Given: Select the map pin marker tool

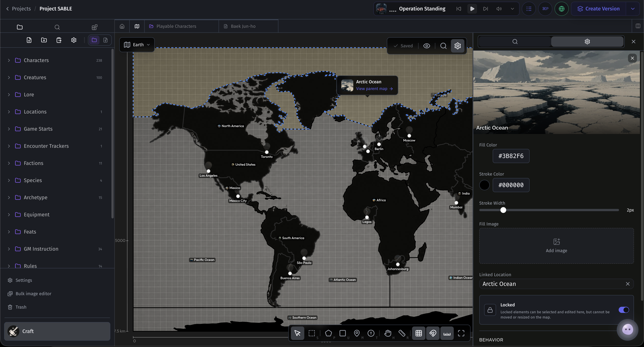Looking at the screenshot, I should [x=357, y=333].
